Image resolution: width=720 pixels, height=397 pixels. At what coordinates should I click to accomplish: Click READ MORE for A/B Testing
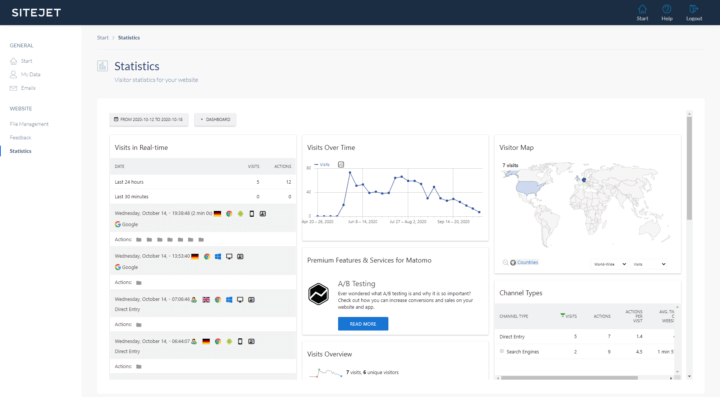coord(363,324)
